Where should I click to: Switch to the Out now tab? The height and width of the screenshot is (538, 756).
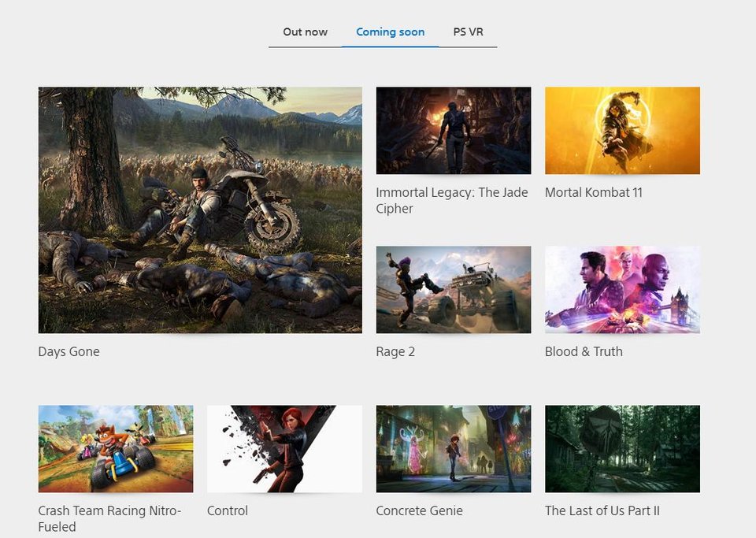pyautogui.click(x=305, y=32)
